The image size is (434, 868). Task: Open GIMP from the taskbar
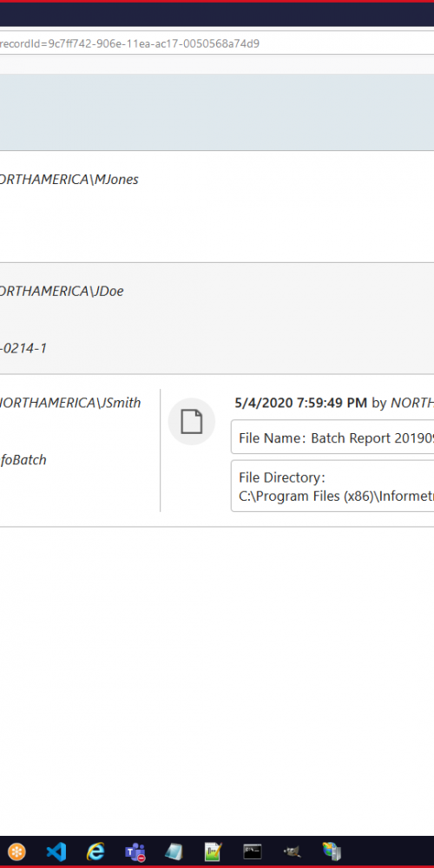[292, 852]
